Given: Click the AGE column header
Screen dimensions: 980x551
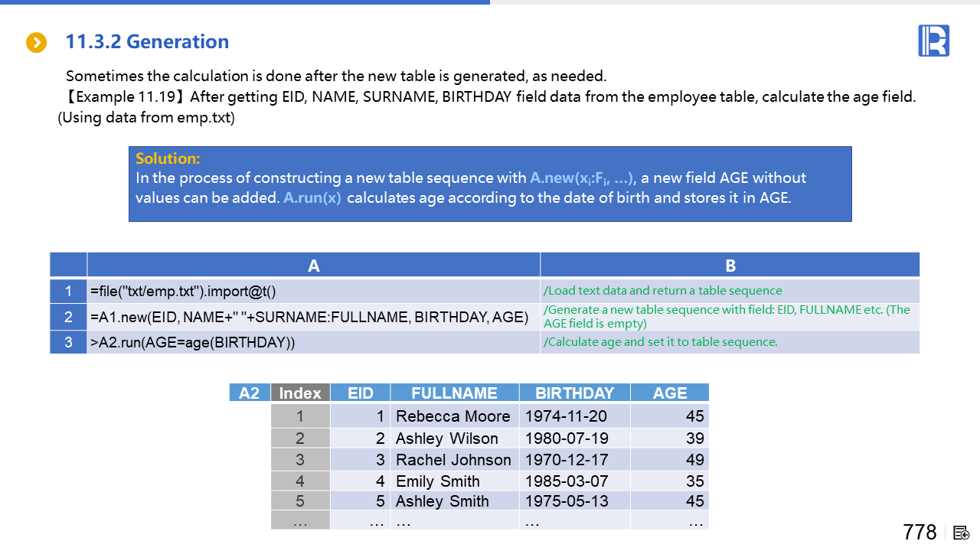Looking at the screenshot, I should 669,393.
